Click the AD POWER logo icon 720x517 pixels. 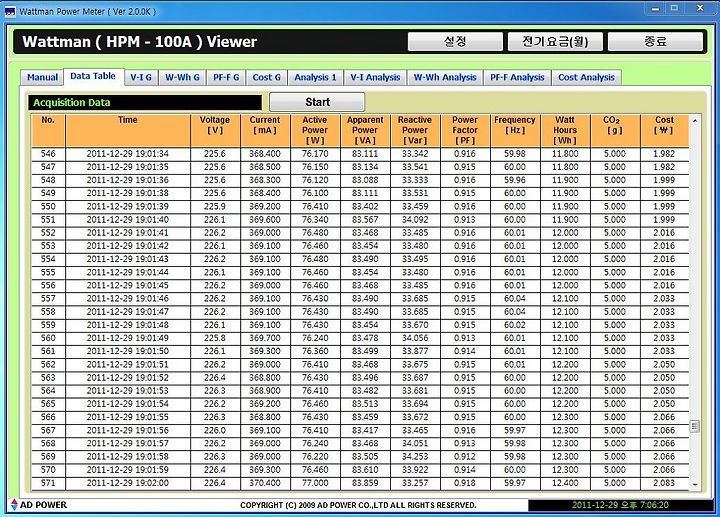(14, 505)
